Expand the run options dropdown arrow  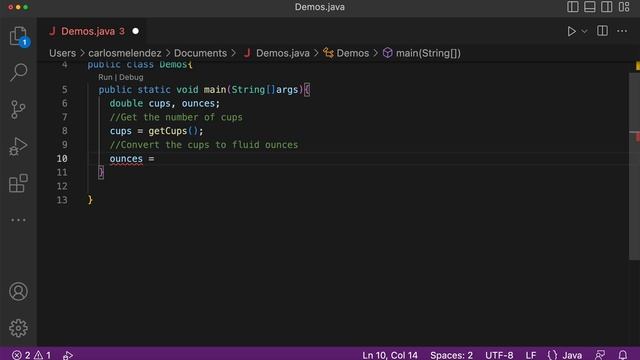584,31
